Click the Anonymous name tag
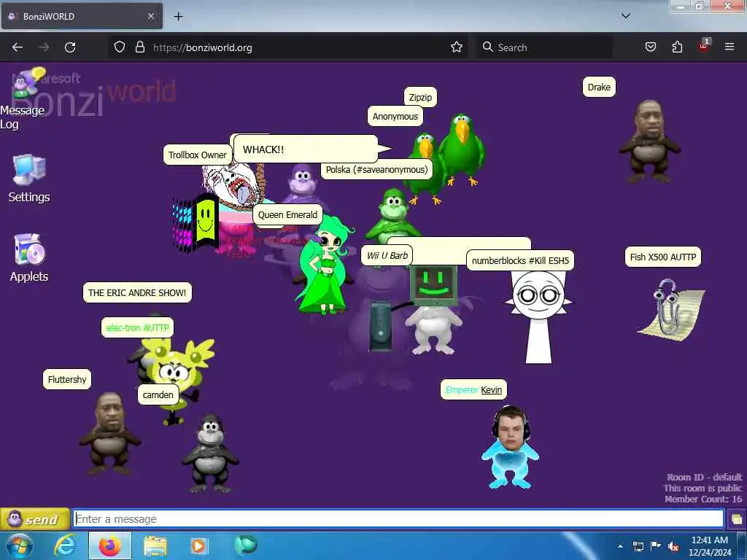 click(395, 116)
